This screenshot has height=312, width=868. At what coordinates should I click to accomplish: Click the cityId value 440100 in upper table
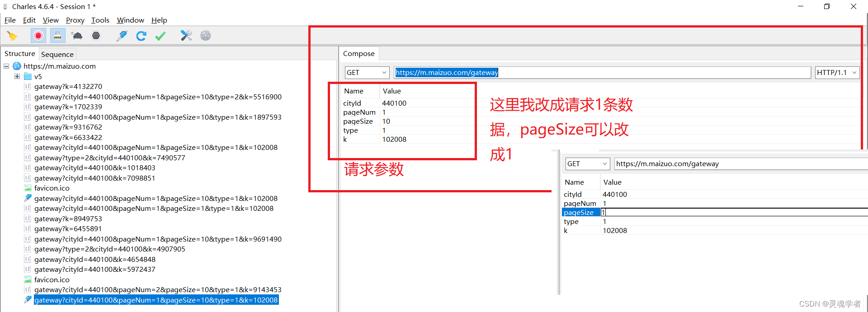coord(394,103)
